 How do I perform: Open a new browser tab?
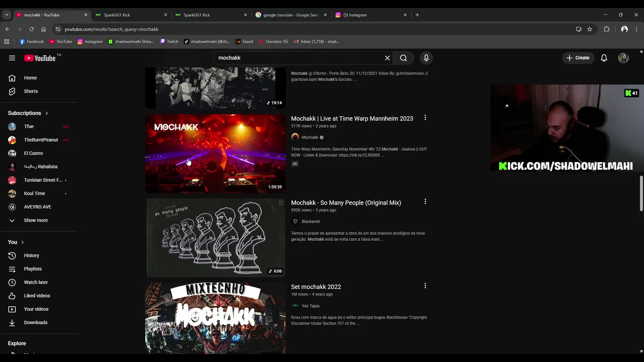pos(417,15)
